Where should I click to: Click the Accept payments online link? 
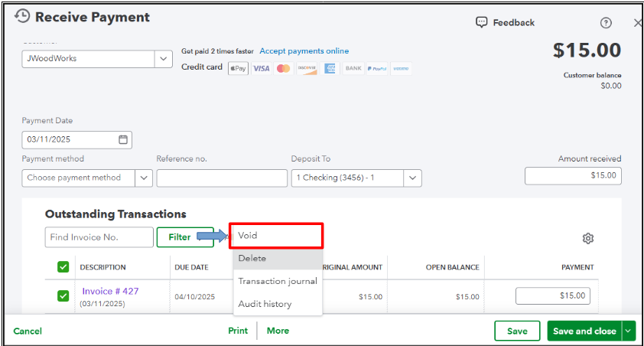(x=304, y=51)
